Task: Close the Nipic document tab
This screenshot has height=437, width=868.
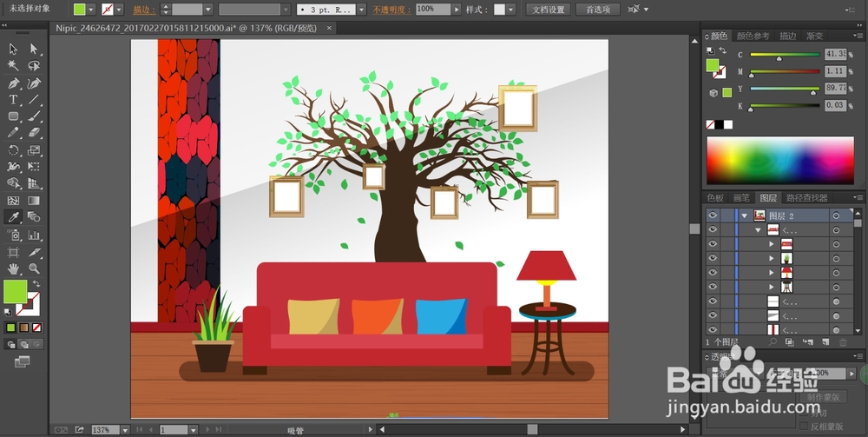Action: click(329, 28)
